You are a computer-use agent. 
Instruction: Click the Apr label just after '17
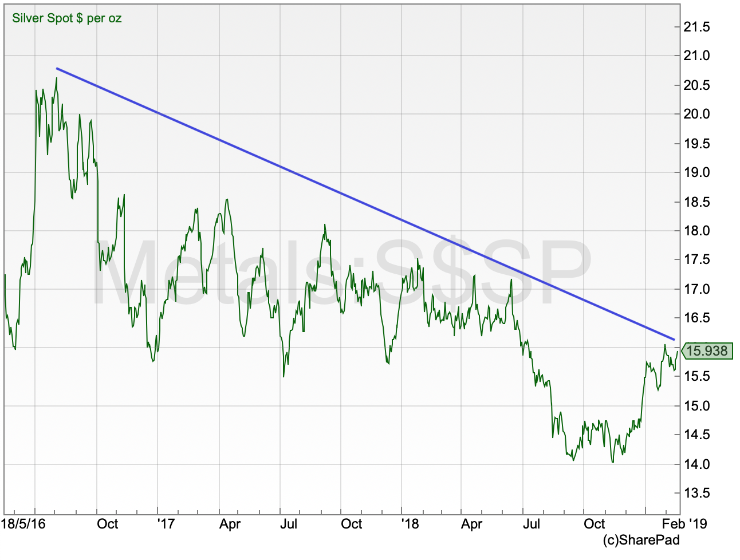[230, 524]
